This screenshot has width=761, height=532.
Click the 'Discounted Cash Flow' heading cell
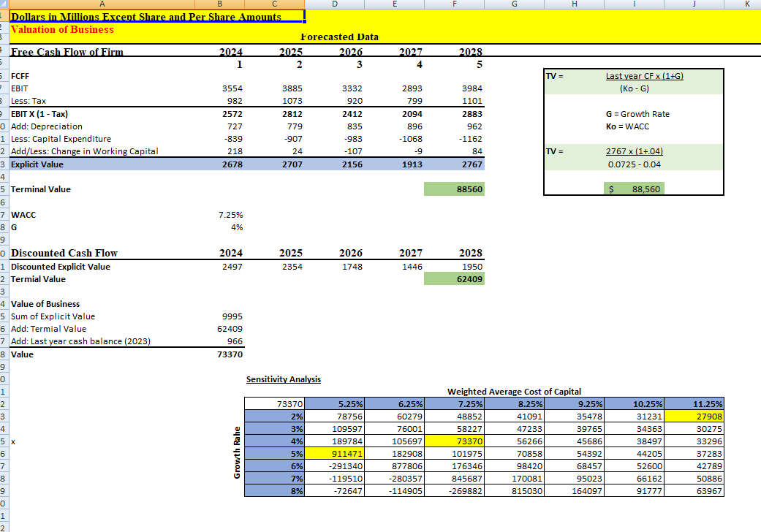click(x=64, y=253)
